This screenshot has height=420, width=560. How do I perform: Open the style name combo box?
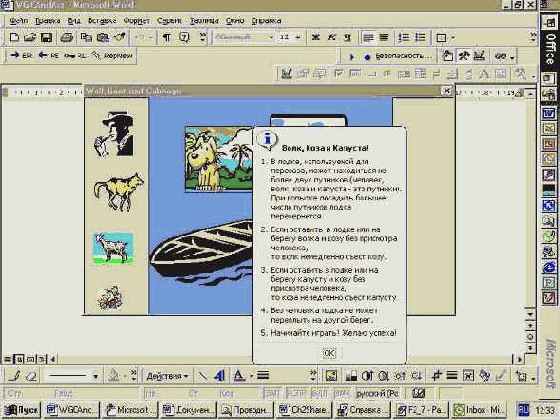tap(244, 37)
